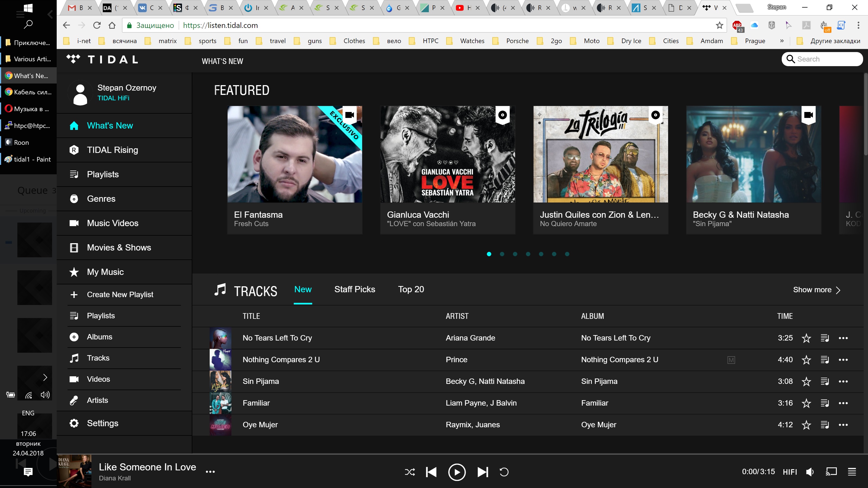
Task: Favorite No Tears Left To Cry star
Action: [x=806, y=338]
